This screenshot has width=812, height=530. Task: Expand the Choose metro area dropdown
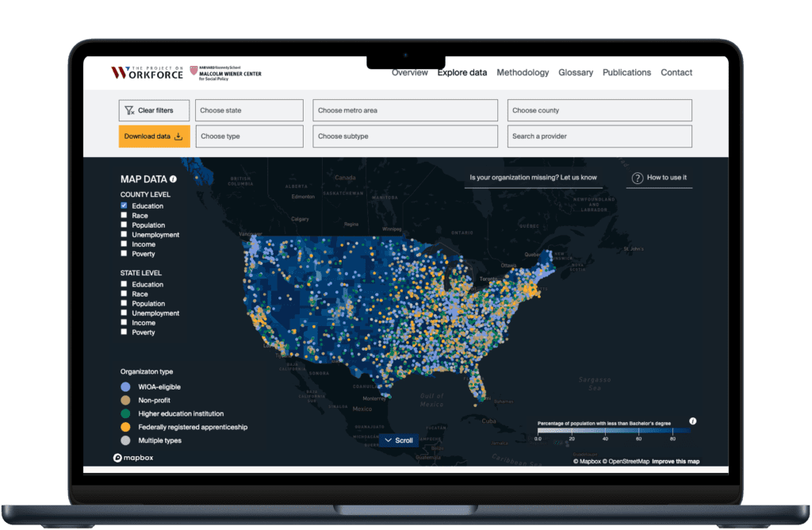point(405,110)
